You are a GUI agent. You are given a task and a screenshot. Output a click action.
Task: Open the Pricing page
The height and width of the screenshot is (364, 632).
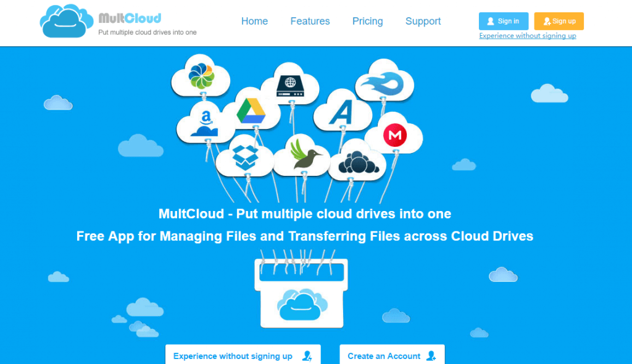tap(368, 22)
